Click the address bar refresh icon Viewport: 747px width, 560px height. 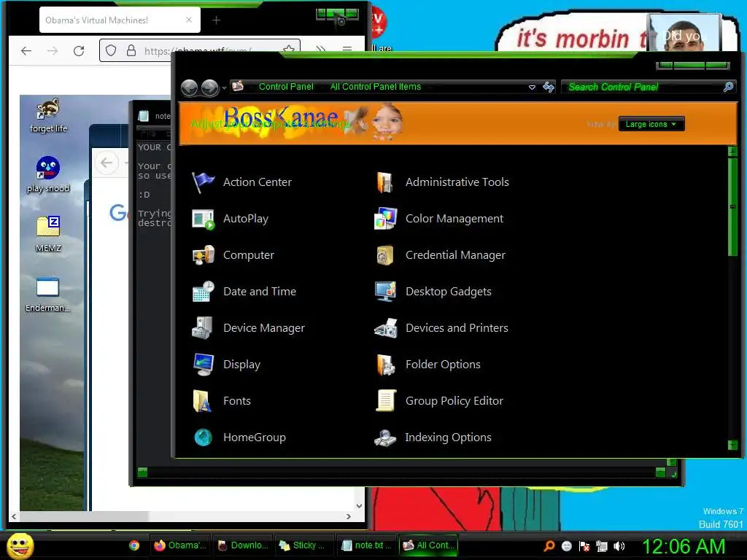(549, 87)
